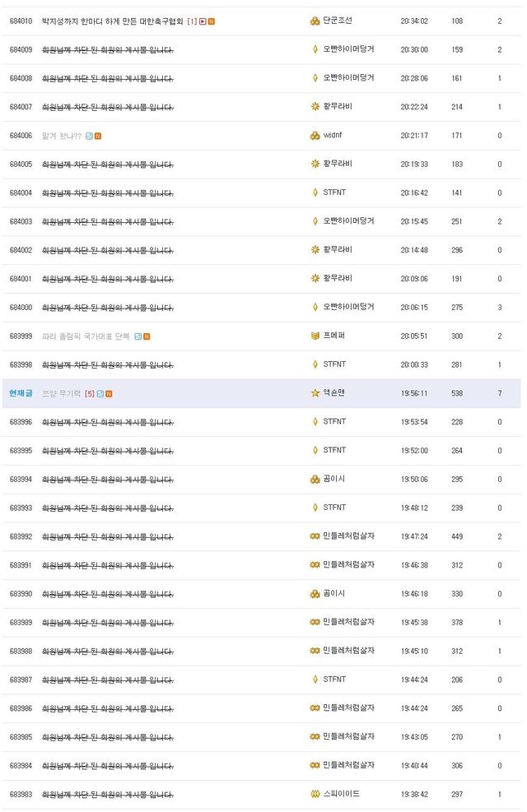Click the new-post N icon on post 683999
The height and width of the screenshot is (812, 527).
click(147, 336)
